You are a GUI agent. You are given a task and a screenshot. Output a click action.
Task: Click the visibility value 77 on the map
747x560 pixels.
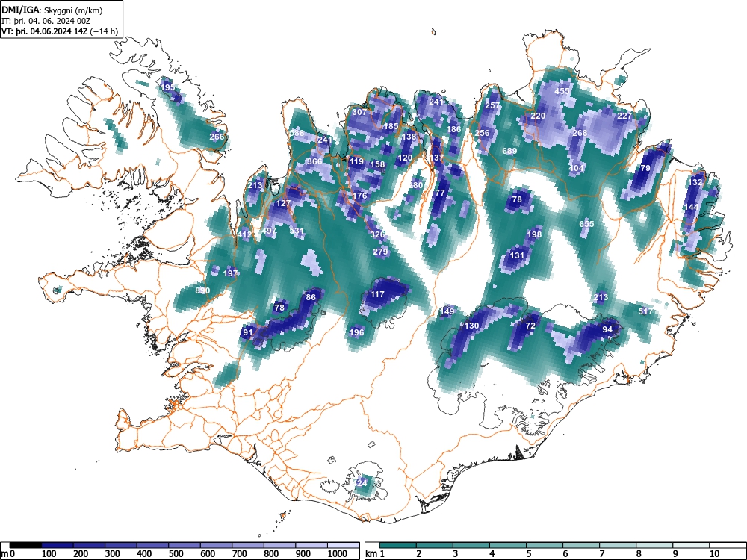[x=440, y=193]
